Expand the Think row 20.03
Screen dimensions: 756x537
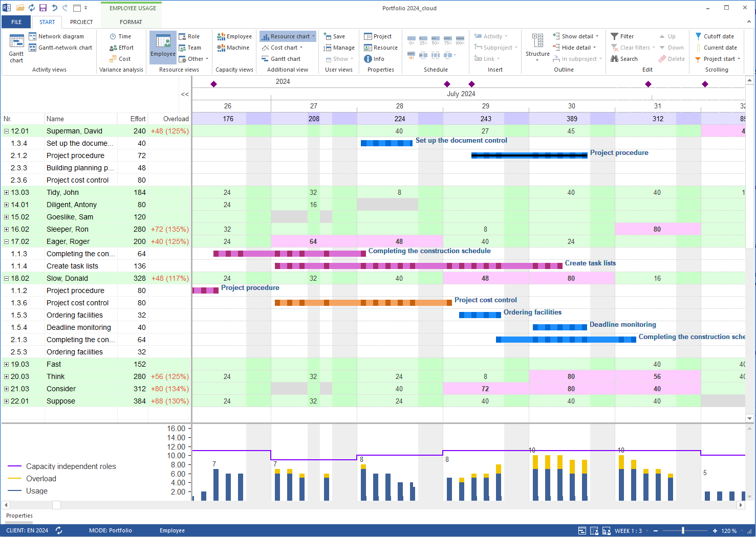7,376
